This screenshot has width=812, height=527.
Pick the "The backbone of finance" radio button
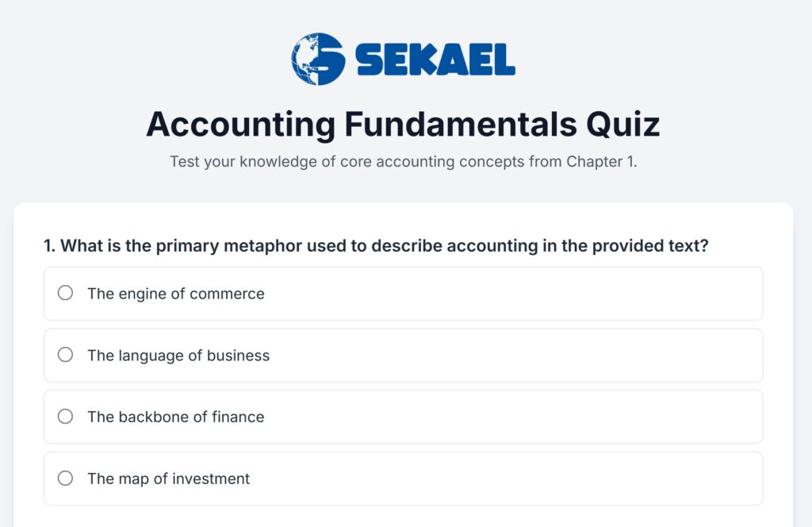click(x=65, y=416)
